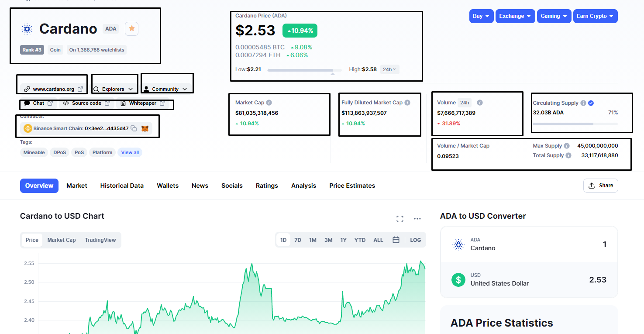Click the low-high price range slider
This screenshot has height=334, width=644.
tap(304, 70)
